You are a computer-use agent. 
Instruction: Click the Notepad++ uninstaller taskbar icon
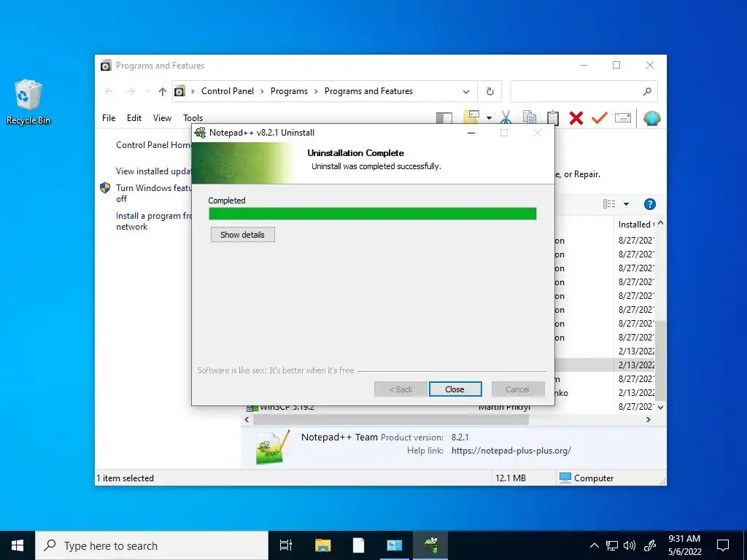(x=430, y=545)
